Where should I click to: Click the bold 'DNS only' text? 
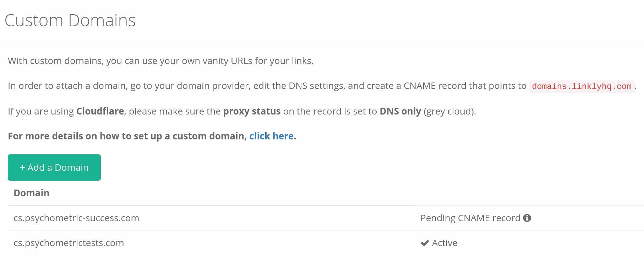(x=400, y=111)
